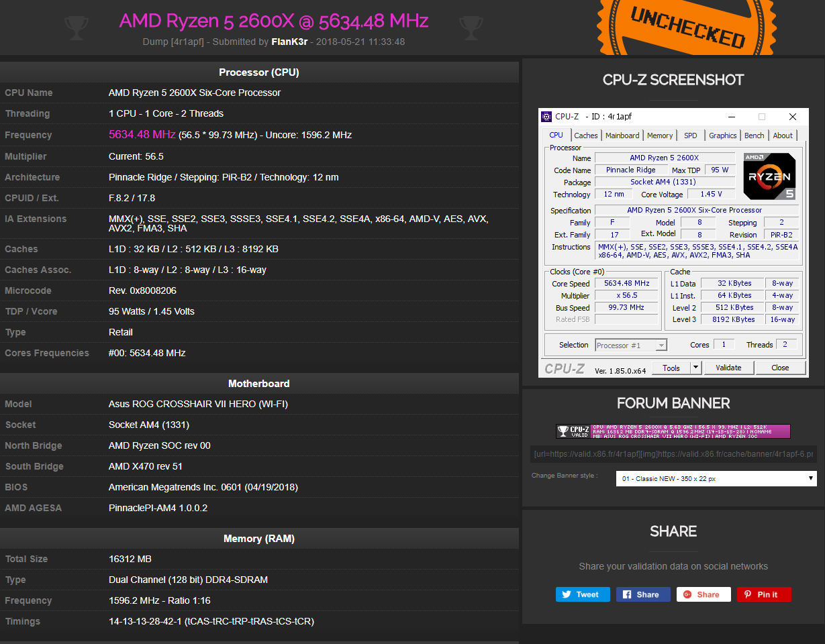Click the CPU-Z app icon in screenshot titlebar
This screenshot has height=644, width=825.
[x=546, y=117]
